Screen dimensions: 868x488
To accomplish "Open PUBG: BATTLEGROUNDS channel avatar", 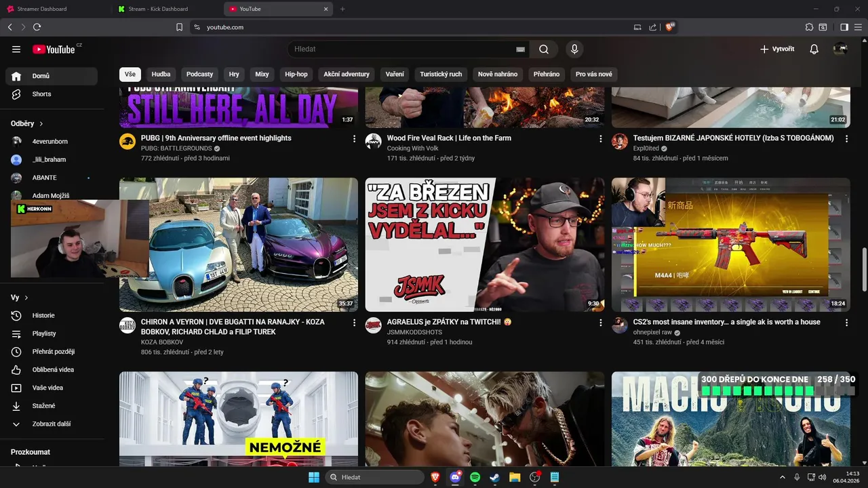I will (127, 141).
